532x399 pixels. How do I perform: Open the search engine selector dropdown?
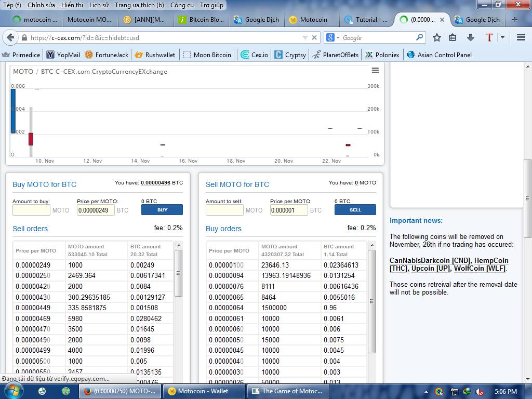click(x=333, y=37)
